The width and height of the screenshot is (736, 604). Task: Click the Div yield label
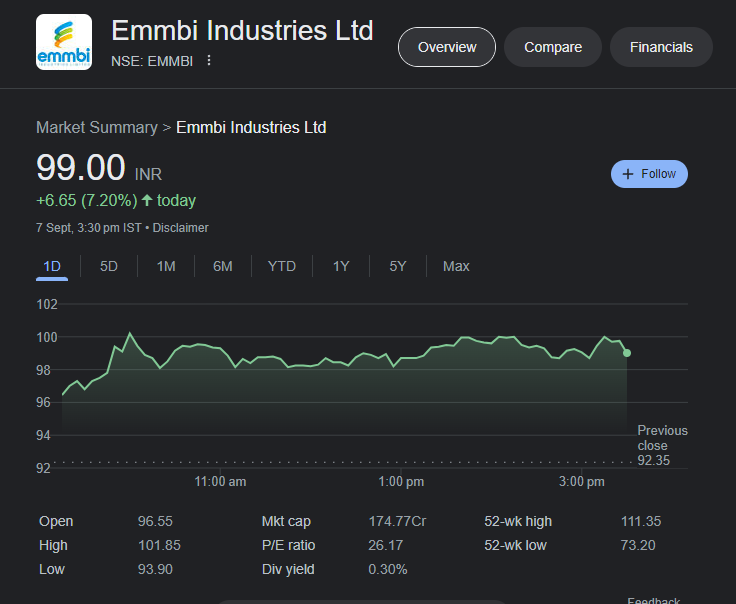click(288, 569)
